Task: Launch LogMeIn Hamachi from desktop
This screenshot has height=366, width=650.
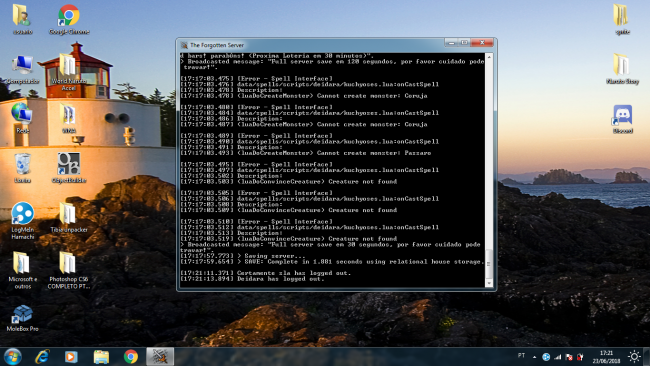Action: [22, 221]
